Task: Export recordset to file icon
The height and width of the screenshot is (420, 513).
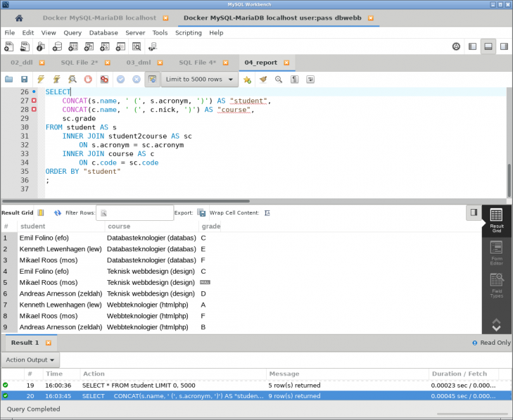Action: pyautogui.click(x=201, y=212)
